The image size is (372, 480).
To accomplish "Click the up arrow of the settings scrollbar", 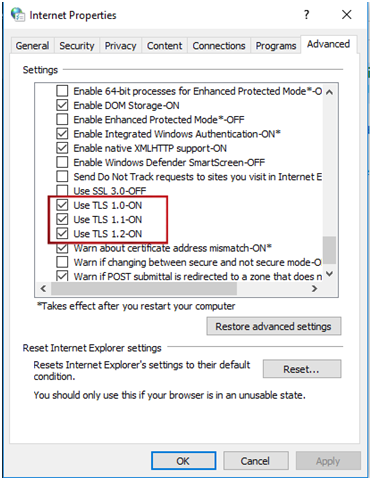I will point(329,92).
